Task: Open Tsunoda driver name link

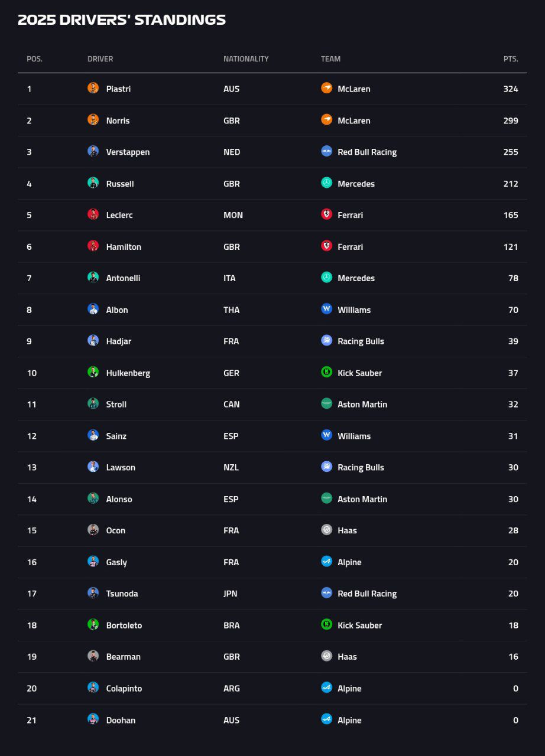Action: click(122, 594)
